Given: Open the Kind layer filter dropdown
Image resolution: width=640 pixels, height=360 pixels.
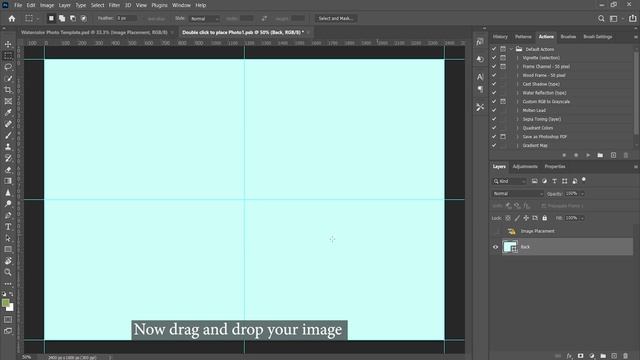Looking at the screenshot, I should point(509,181).
